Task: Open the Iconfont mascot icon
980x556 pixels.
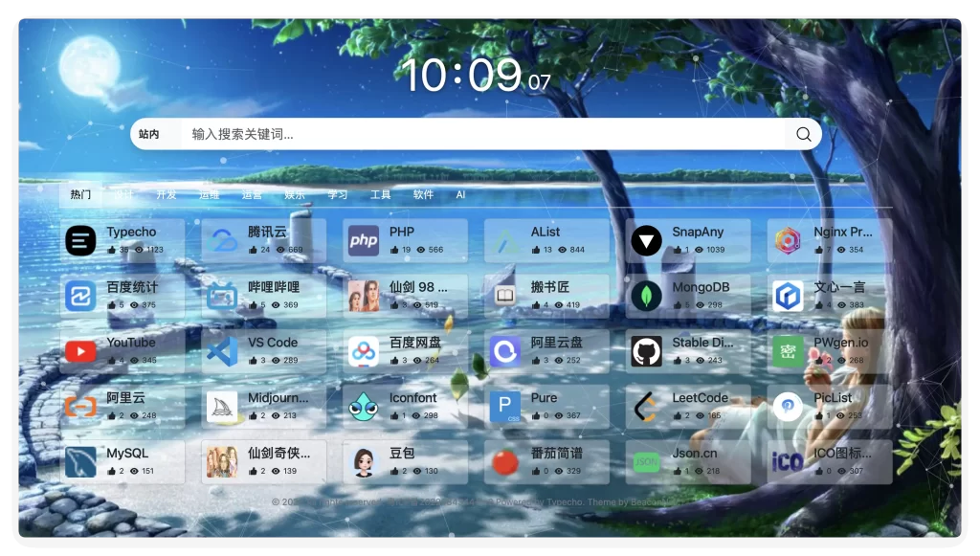Action: point(363,407)
